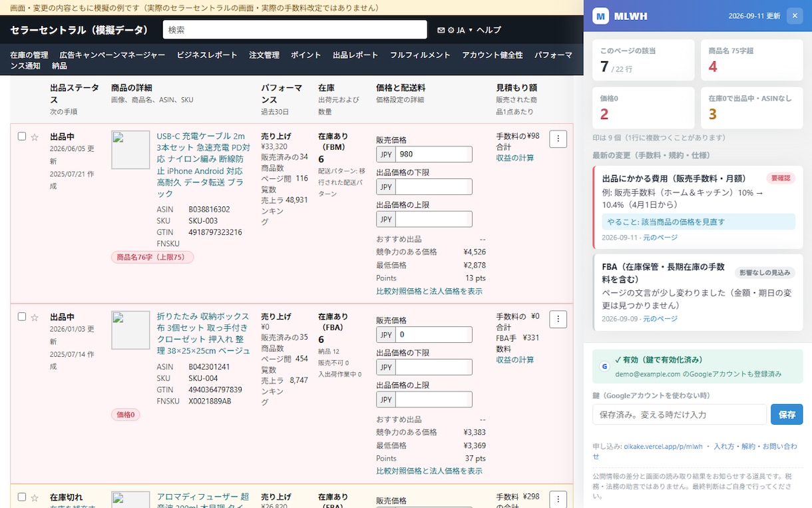Open the 入れ方 link
812x508 pixels.
pyautogui.click(x=723, y=446)
